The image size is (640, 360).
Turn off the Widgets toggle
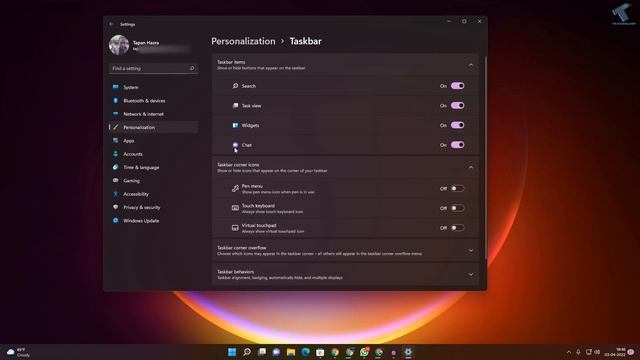pyautogui.click(x=458, y=125)
